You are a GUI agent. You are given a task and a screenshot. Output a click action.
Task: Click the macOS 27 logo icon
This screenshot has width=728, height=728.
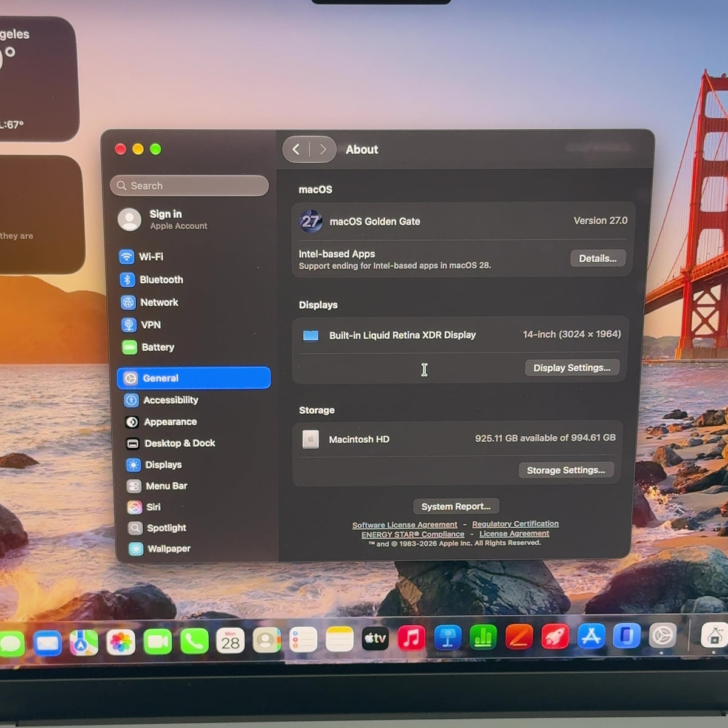(311, 221)
